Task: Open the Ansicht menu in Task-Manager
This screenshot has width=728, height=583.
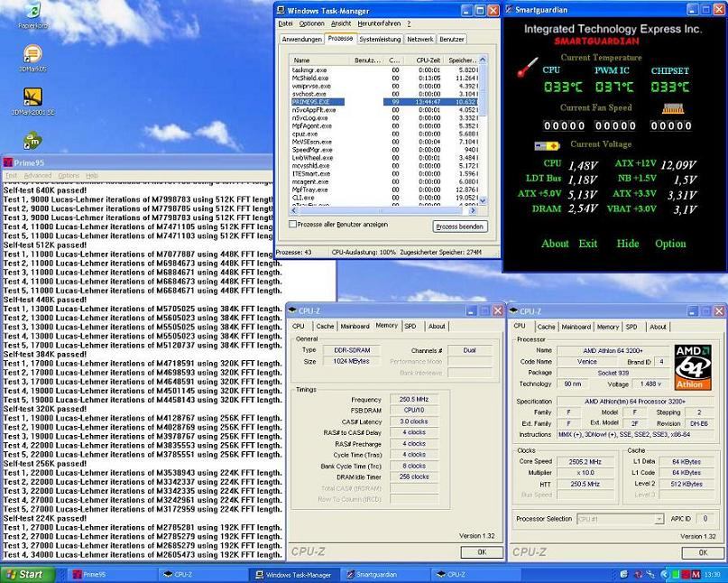Action: pos(341,23)
